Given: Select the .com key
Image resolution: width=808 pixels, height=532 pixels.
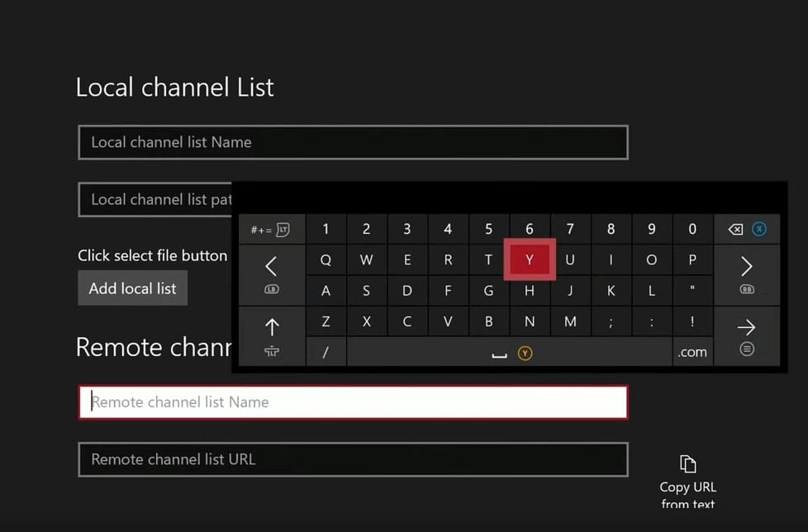Looking at the screenshot, I should (x=692, y=351).
